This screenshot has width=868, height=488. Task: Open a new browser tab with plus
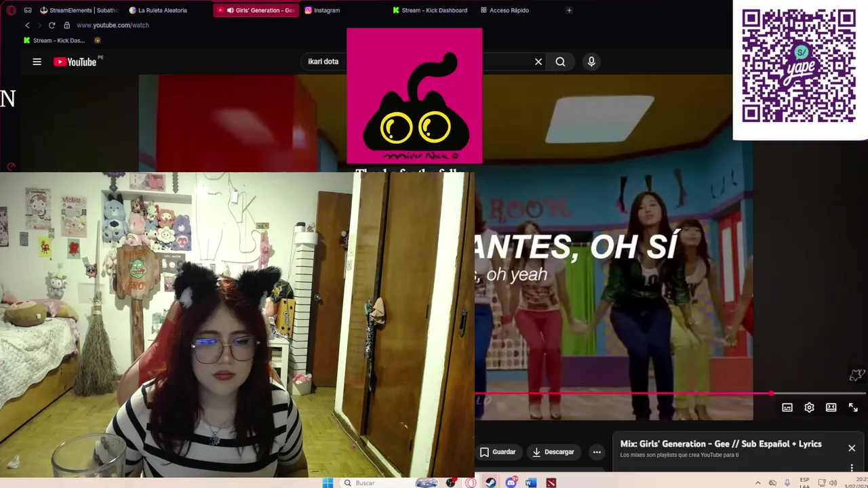[x=569, y=10]
